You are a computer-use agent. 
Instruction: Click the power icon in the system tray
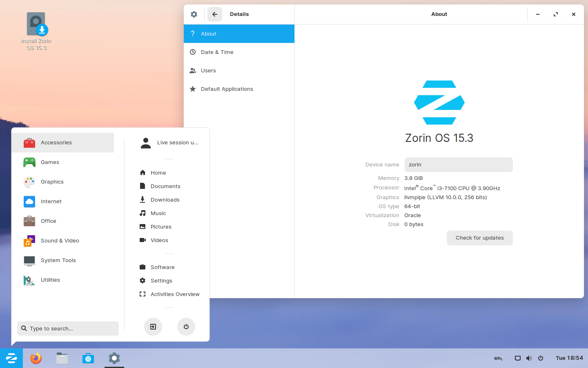click(541, 358)
